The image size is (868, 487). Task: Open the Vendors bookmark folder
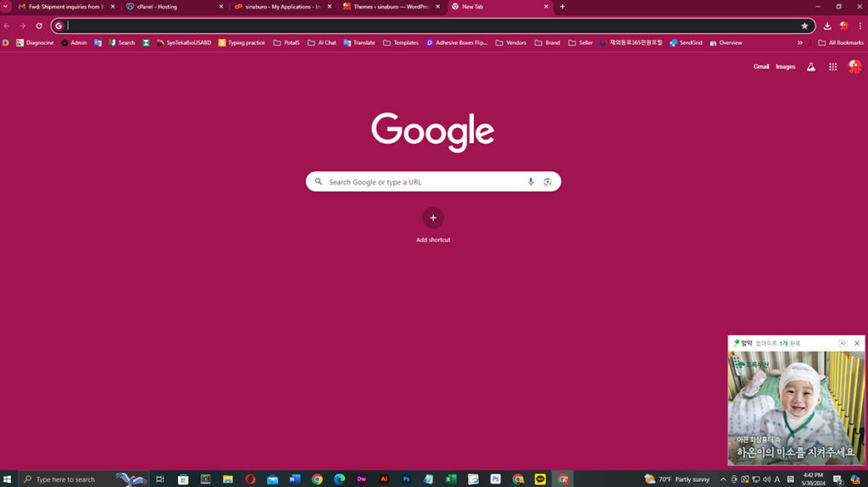coord(511,42)
